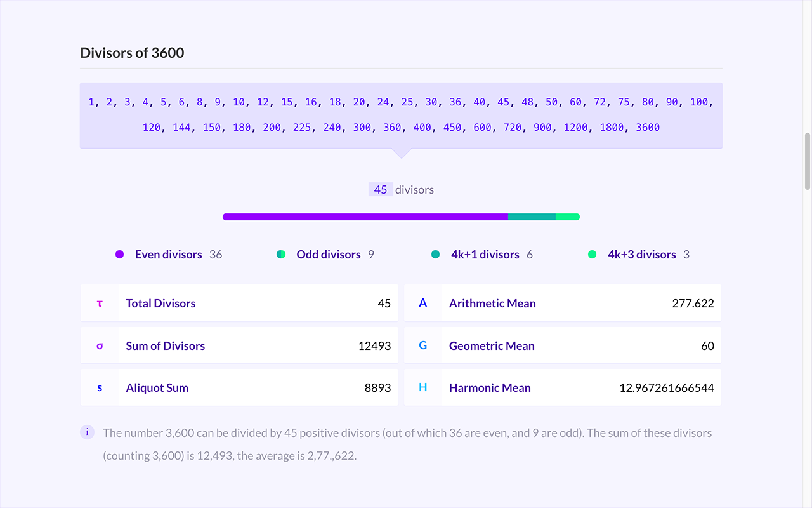Click the page's vertical scrollbar thumb

tap(808, 161)
